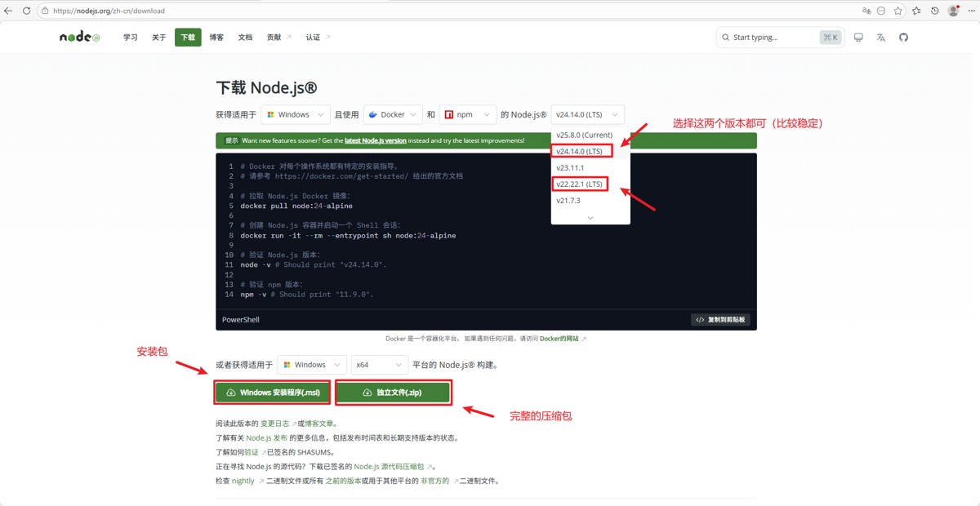Open the site language switcher icon
980x506 pixels.
point(880,38)
